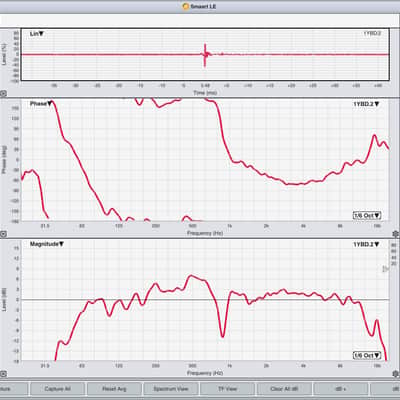Change magnitude plot 1/6 Oct smoothing
This screenshot has width=400, height=400.
pyautogui.click(x=367, y=355)
